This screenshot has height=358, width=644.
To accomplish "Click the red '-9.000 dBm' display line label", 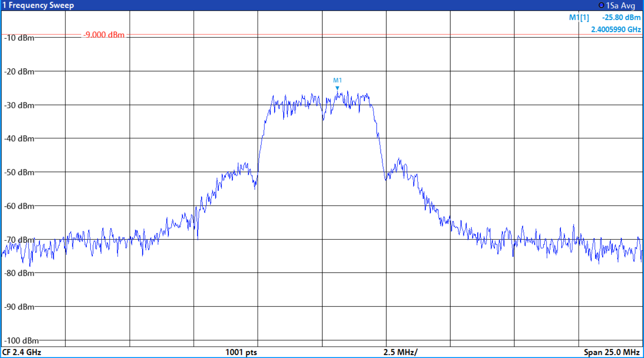I will tap(104, 35).
